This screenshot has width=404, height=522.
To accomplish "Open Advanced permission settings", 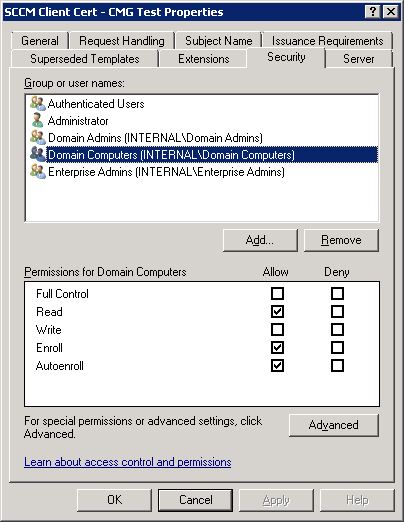I will 334,425.
